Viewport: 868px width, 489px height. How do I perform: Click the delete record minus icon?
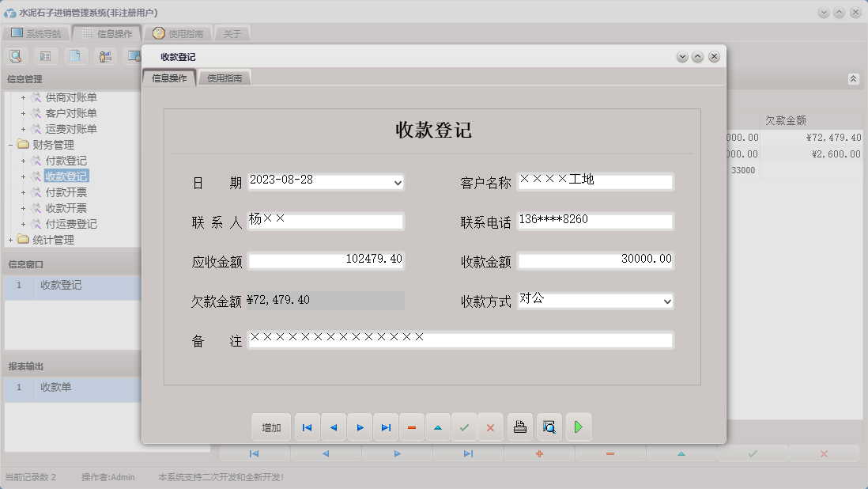tap(412, 426)
